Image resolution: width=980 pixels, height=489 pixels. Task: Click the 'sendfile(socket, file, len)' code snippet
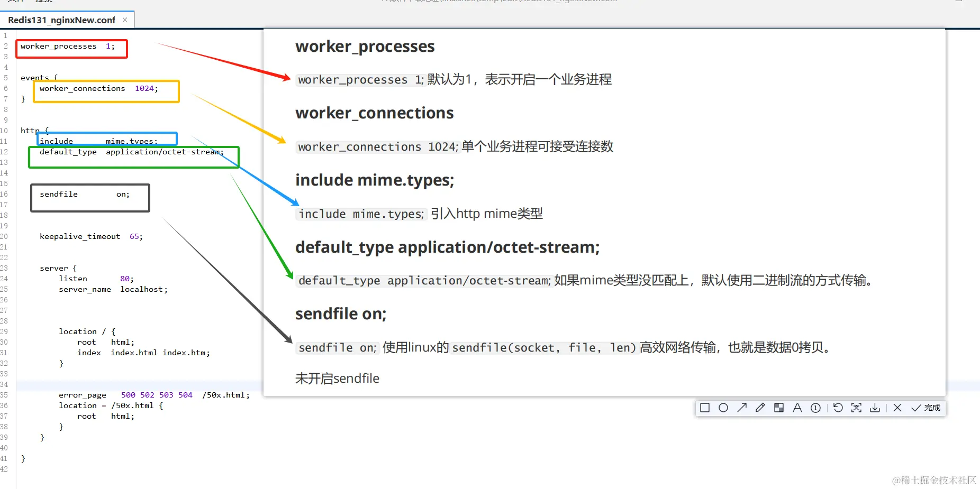[544, 347]
